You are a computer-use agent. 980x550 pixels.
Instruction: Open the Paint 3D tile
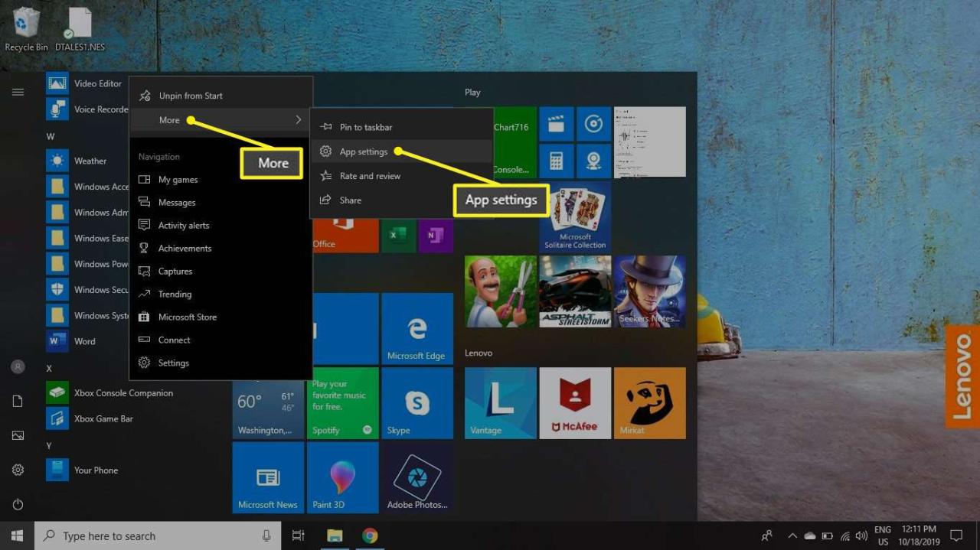point(342,477)
